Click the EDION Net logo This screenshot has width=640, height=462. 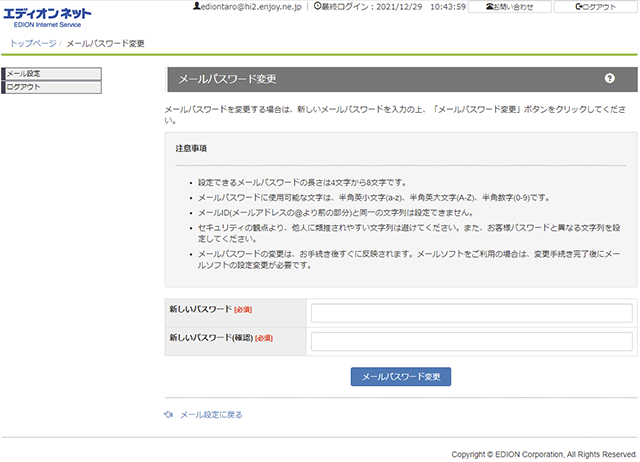[47, 18]
